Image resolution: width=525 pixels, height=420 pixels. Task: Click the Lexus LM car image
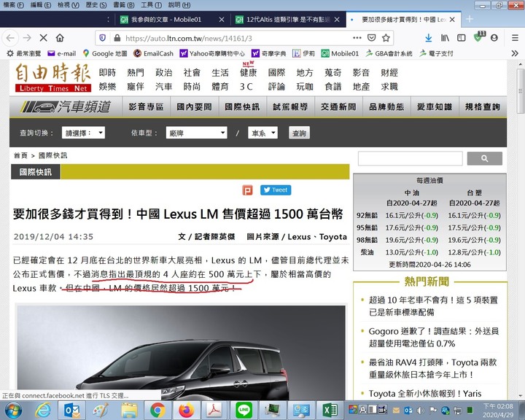181,352
